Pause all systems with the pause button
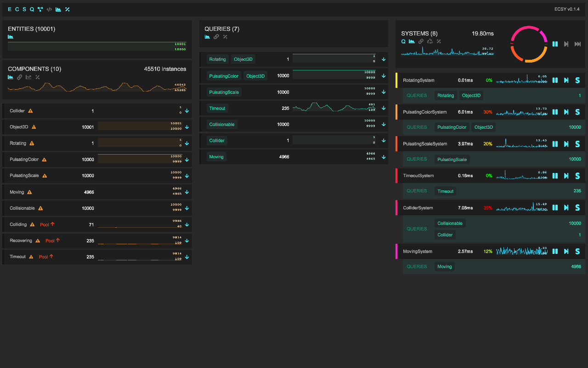588x368 pixels. coord(555,44)
